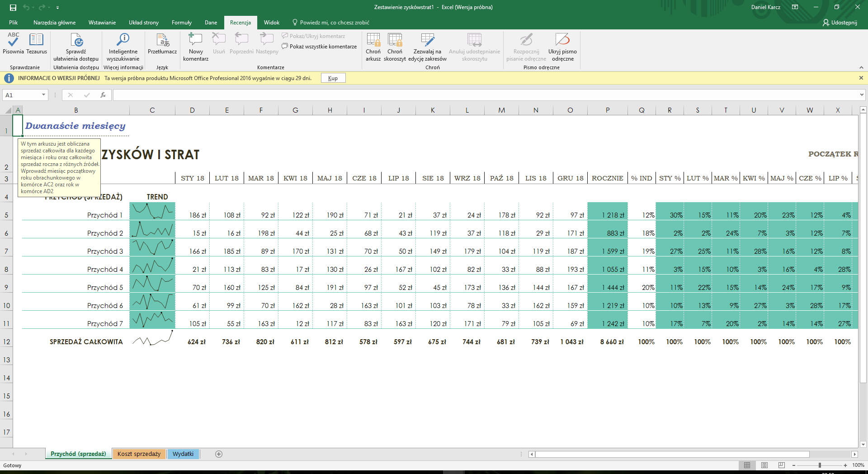The height and width of the screenshot is (474, 868).
Task: Click the save icon in title bar
Action: pyautogui.click(x=13, y=7)
